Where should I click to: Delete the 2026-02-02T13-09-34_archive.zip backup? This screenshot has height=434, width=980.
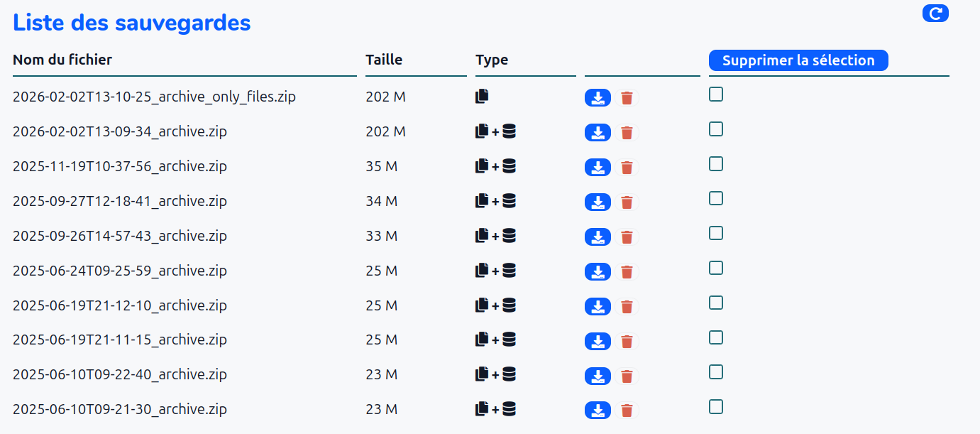[x=627, y=133]
